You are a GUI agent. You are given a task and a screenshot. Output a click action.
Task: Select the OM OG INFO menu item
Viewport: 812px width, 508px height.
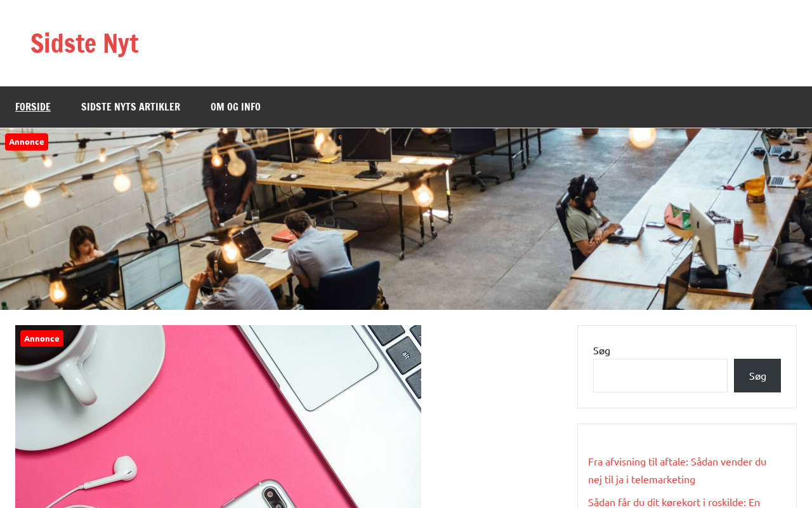[x=235, y=107]
